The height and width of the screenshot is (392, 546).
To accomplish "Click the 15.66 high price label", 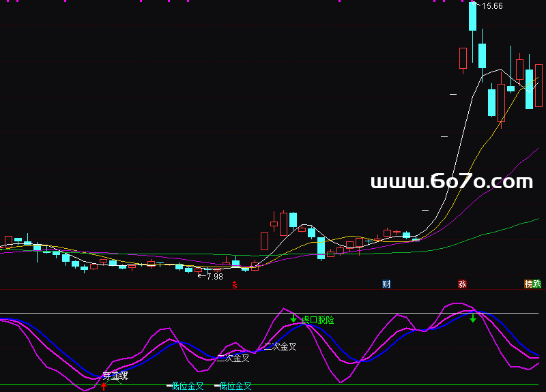I will pos(491,6).
